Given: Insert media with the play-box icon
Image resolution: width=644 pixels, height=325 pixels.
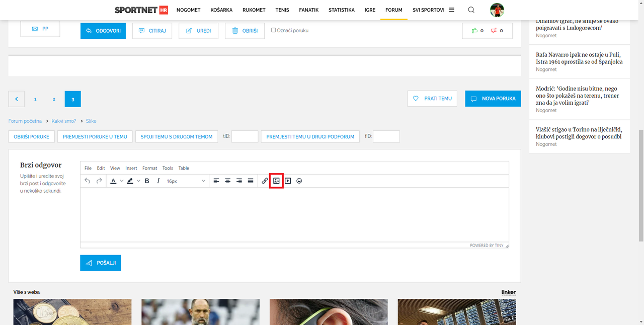Looking at the screenshot, I should (x=288, y=181).
